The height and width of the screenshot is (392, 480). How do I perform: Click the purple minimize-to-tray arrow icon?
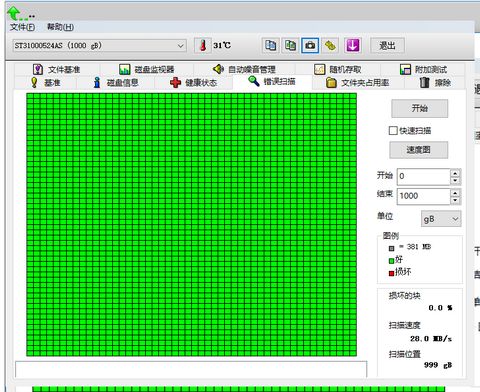pyautogui.click(x=353, y=45)
